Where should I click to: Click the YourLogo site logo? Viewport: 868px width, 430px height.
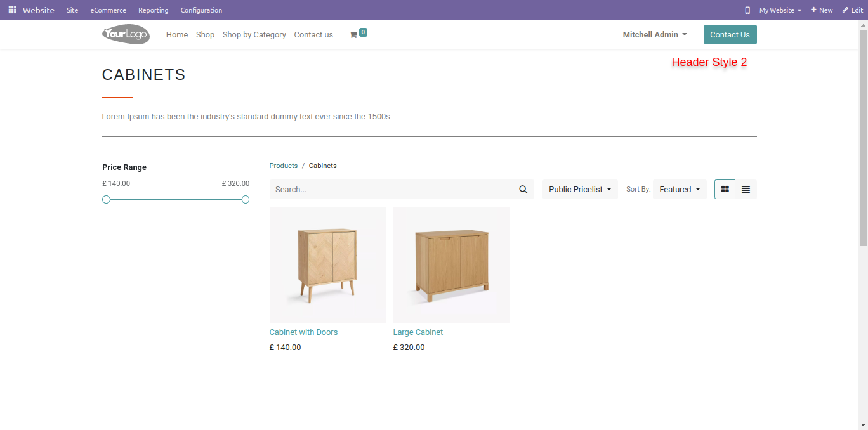tap(126, 34)
